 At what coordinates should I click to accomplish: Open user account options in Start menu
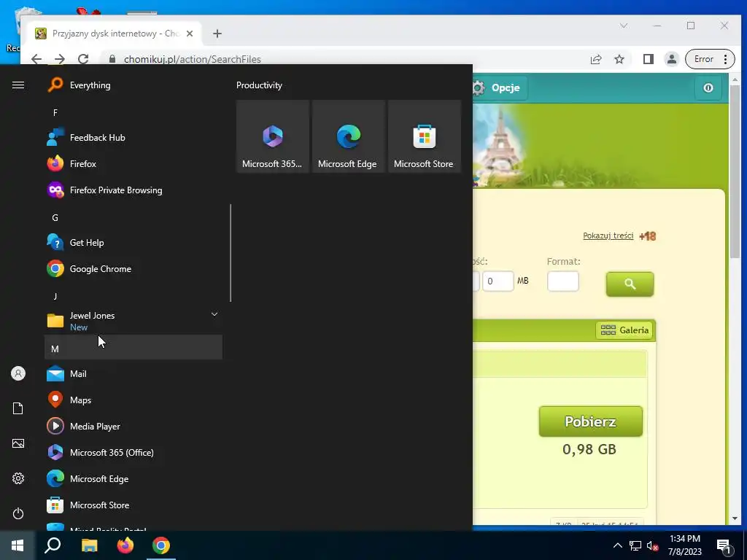(x=18, y=373)
